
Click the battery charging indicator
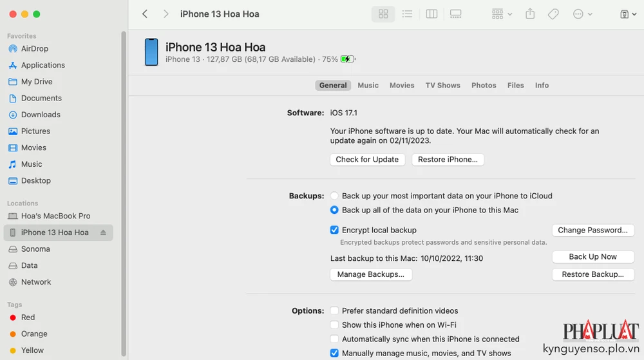tap(348, 59)
